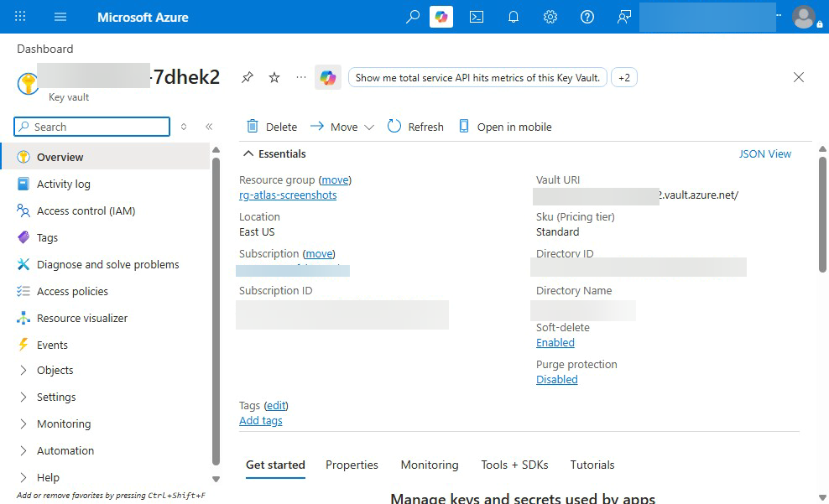
Task: Open the more options ellipsis next to star
Action: [x=301, y=77]
